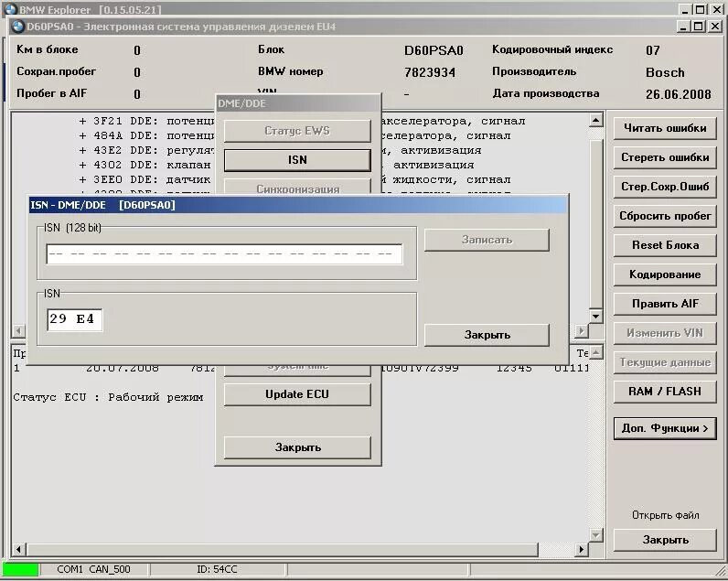Image resolution: width=728 pixels, height=581 pixels.
Task: Open the Кодирование function
Action: 665,274
